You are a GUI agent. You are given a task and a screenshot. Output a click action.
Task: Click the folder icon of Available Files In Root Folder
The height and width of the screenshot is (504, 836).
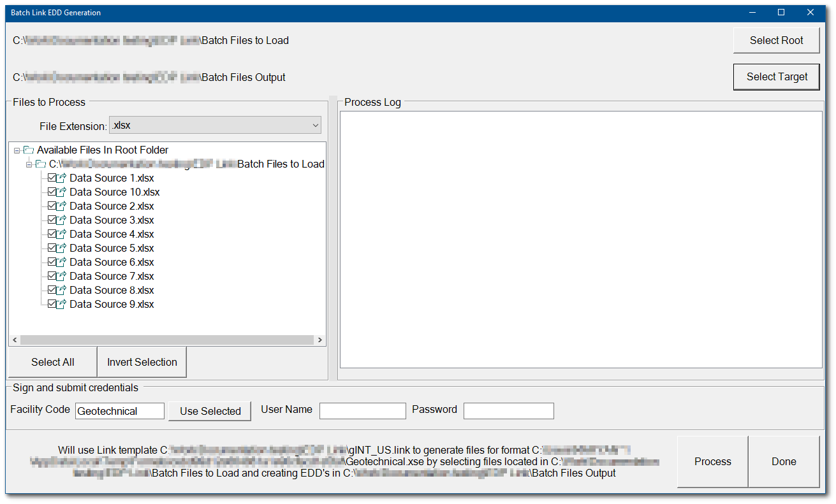click(x=27, y=150)
